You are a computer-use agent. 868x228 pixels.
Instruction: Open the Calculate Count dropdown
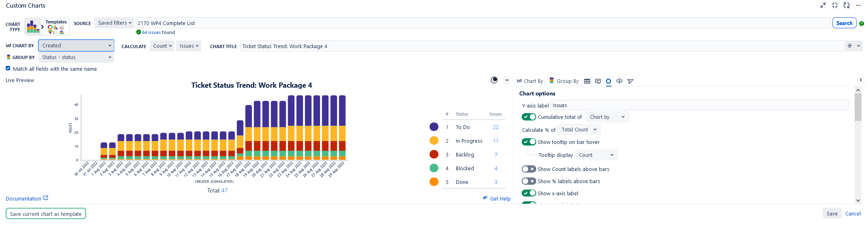(x=162, y=46)
